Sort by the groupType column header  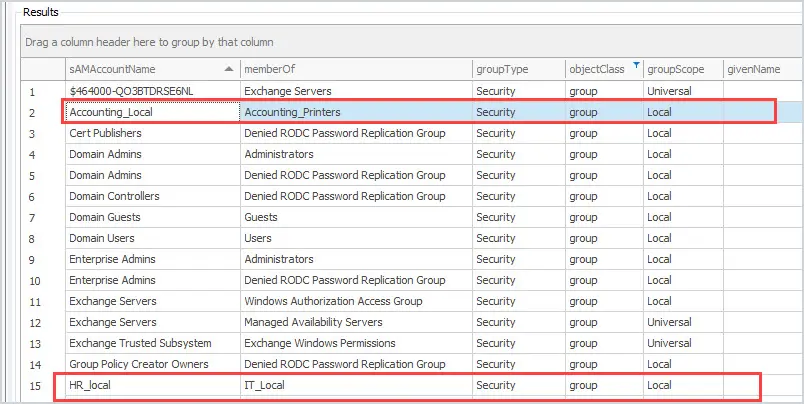[x=519, y=69]
